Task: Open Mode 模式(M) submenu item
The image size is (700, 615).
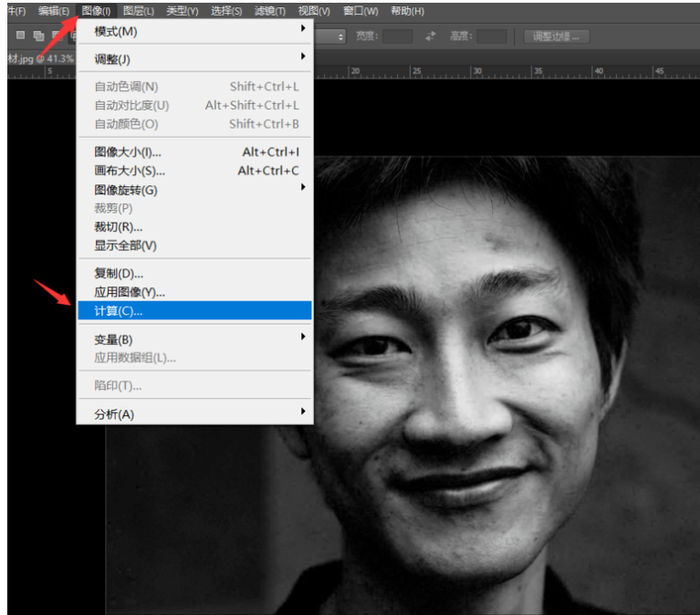Action: coord(194,32)
